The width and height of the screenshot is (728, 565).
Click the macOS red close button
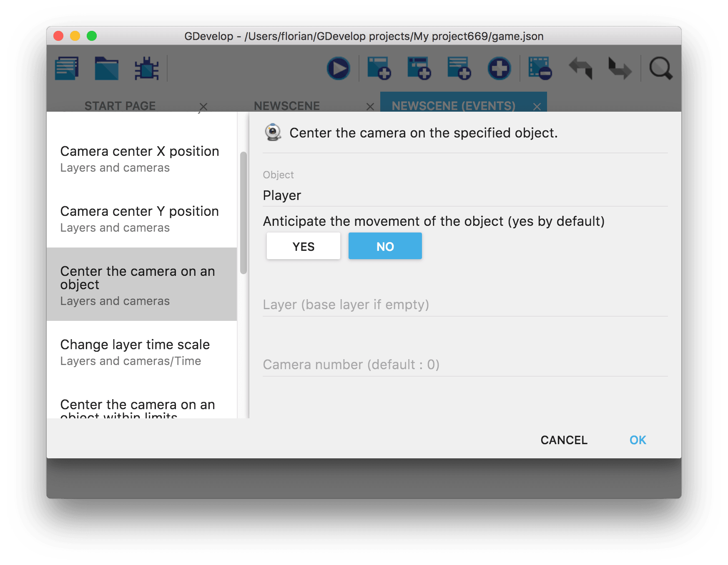coord(58,36)
